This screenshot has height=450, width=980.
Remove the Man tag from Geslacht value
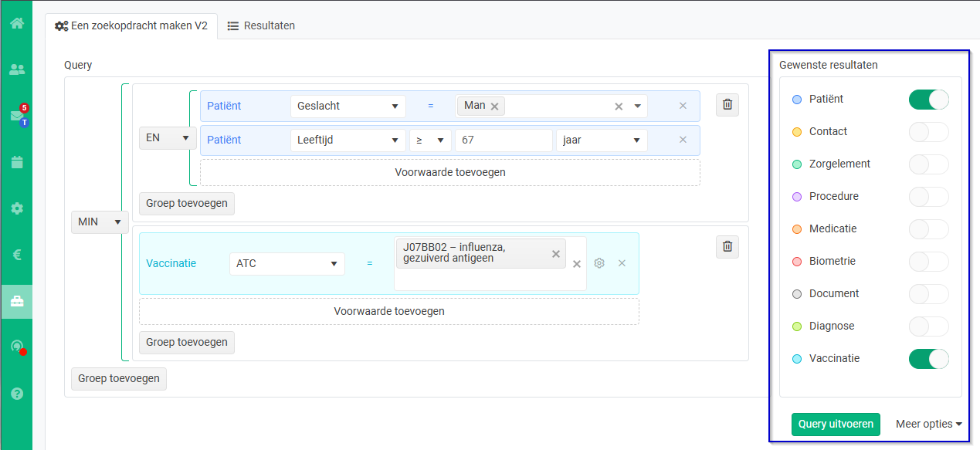[x=494, y=106]
